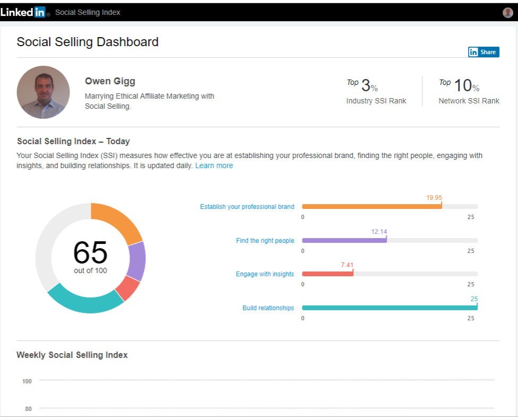Click the orange professional brand progress bar

coord(372,207)
